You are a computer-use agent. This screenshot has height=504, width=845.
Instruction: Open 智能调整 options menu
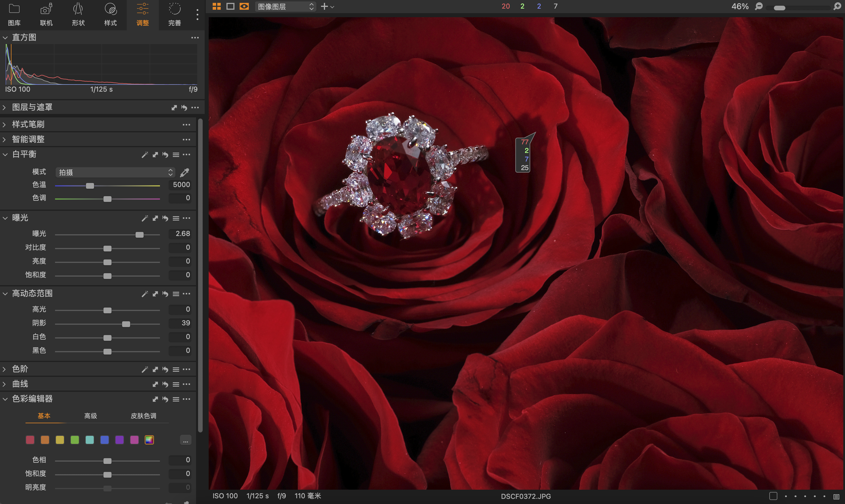[x=186, y=139]
